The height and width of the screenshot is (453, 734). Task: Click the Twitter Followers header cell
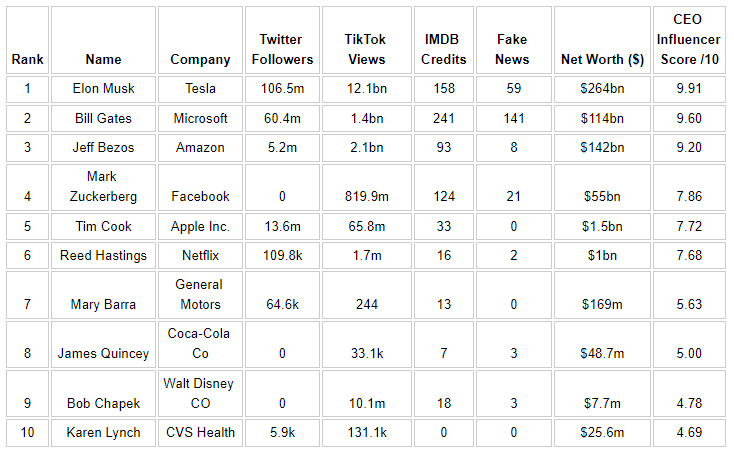(280, 49)
